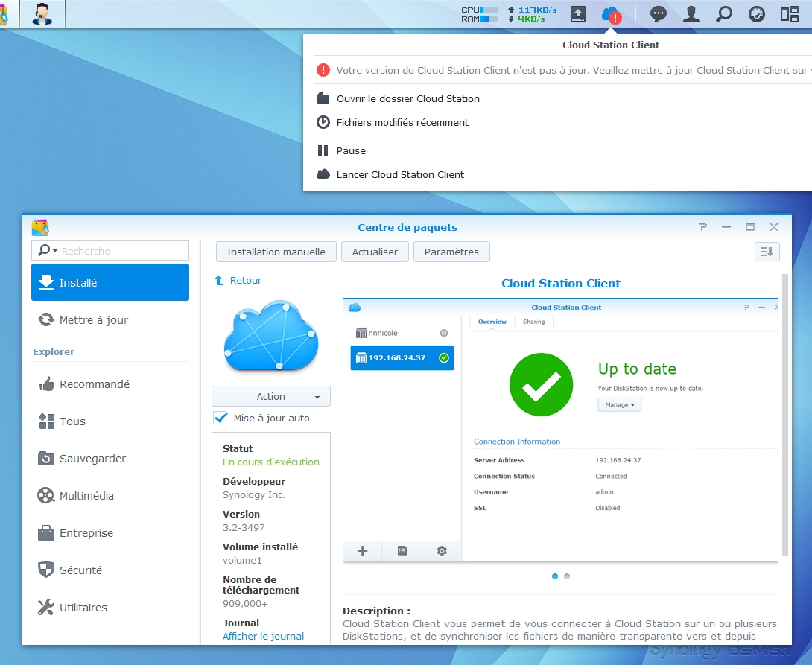
Task: Click the Package Center window icon
Action: [40, 227]
